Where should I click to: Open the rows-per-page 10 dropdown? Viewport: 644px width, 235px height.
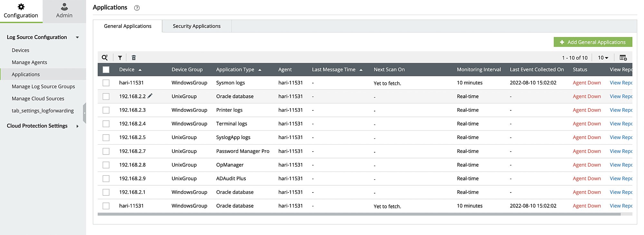point(603,58)
